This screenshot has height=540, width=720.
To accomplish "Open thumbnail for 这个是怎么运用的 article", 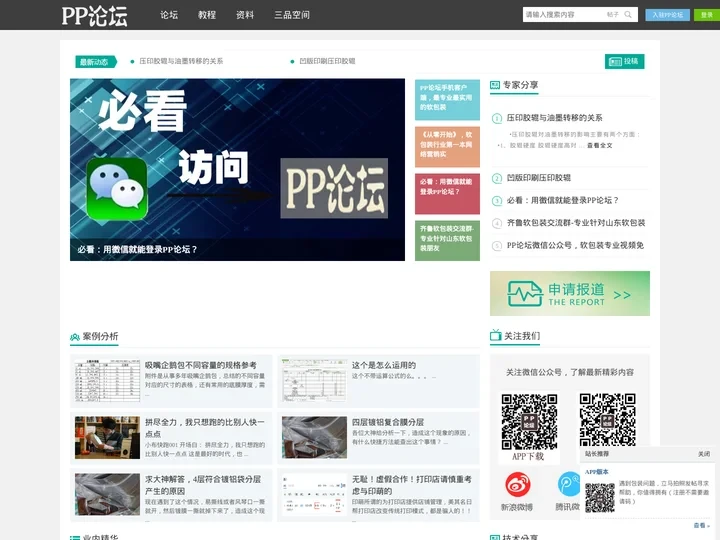I will point(315,381).
